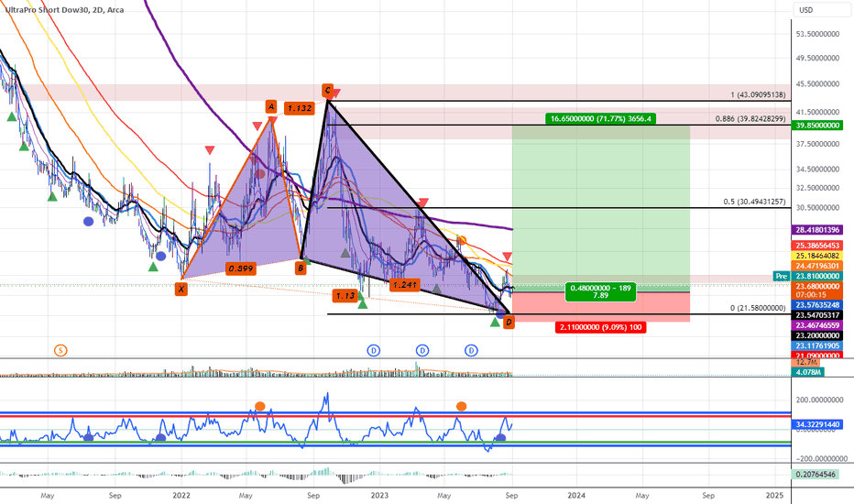This screenshot has height=504, width=854.
Task: Click the 1.241 pattern ratio label
Action: tap(405, 284)
